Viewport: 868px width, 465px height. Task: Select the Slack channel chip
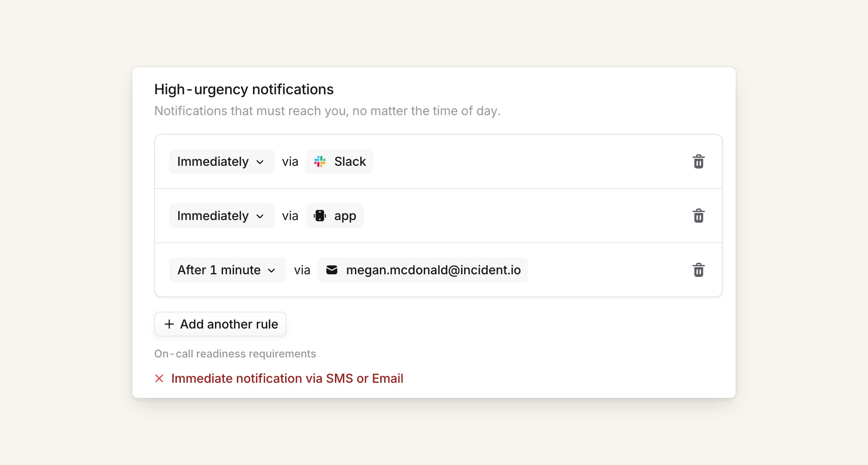coord(340,161)
